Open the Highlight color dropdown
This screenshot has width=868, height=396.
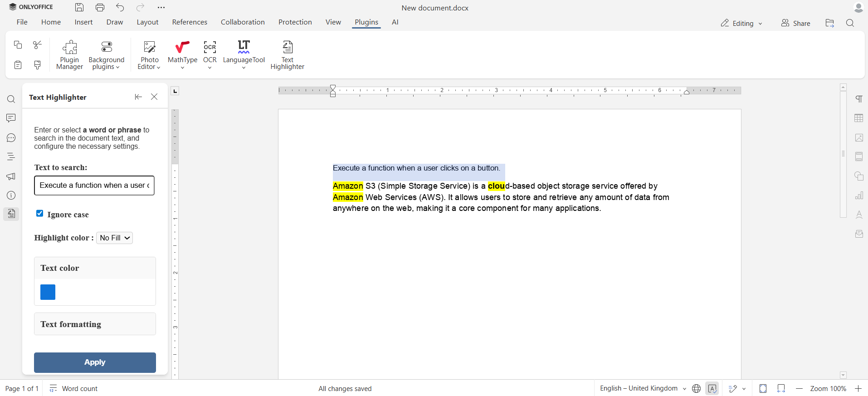tap(114, 238)
